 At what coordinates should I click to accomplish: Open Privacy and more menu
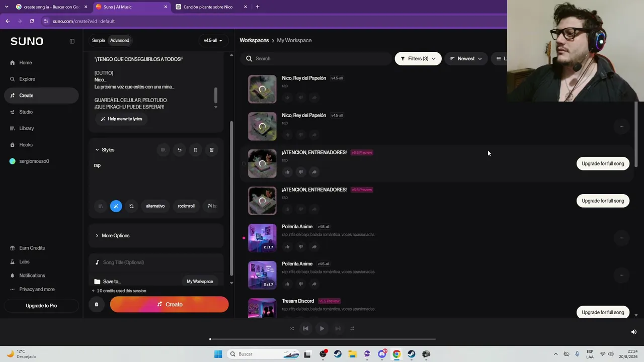[x=32, y=289]
